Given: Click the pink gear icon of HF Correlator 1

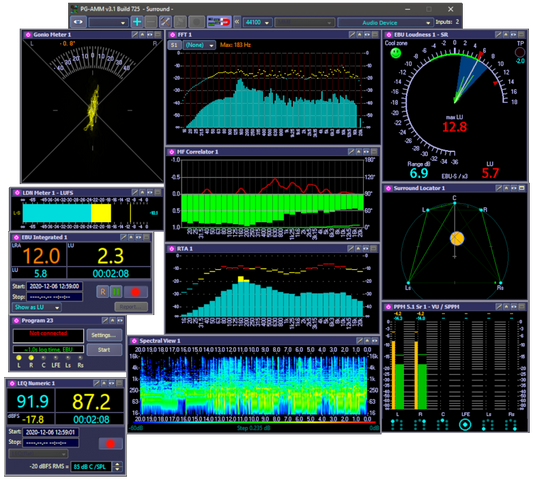Looking at the screenshot, I should (171, 152).
